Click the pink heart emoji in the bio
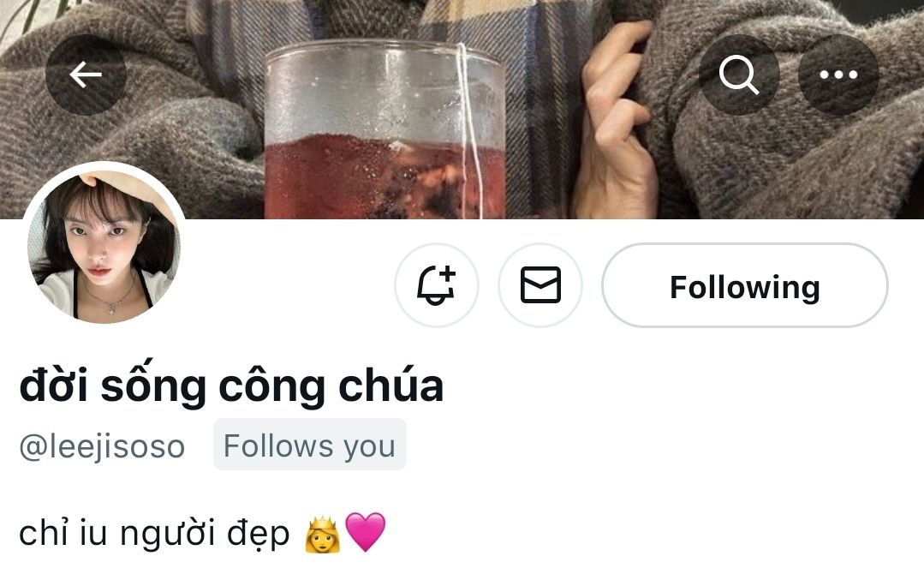The height and width of the screenshot is (574, 924). pos(366,531)
